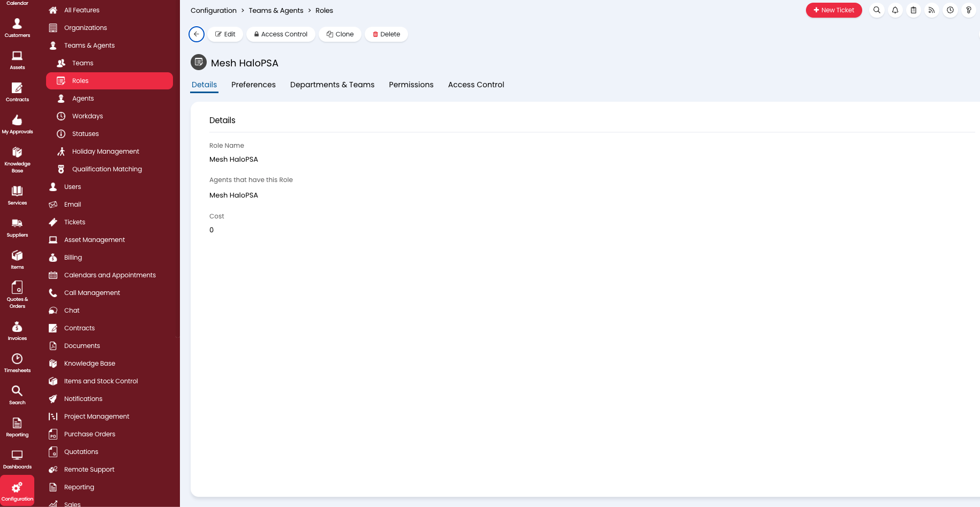The image size is (980, 507).
Task: Open the Departments & Teams tab
Action: tap(332, 85)
